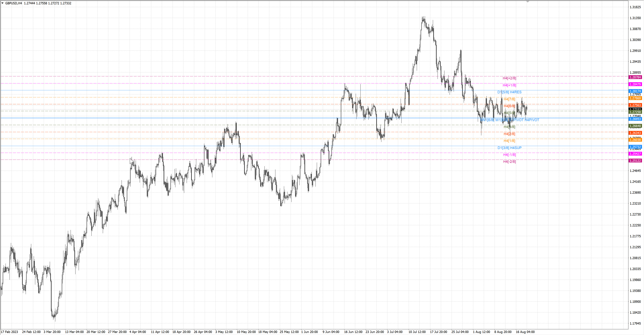Click the 16 Aug 04:00 time label

click(x=525, y=332)
